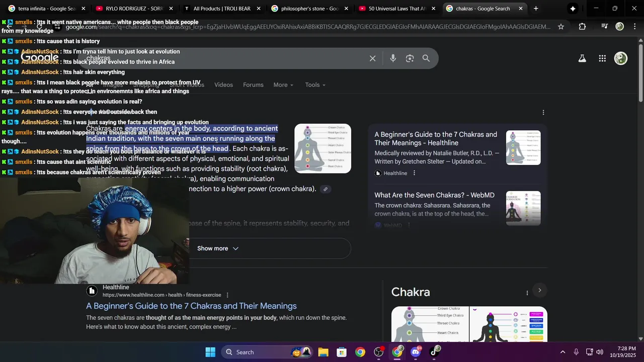Open Google account profile picture
644x362 pixels.
pos(621,58)
